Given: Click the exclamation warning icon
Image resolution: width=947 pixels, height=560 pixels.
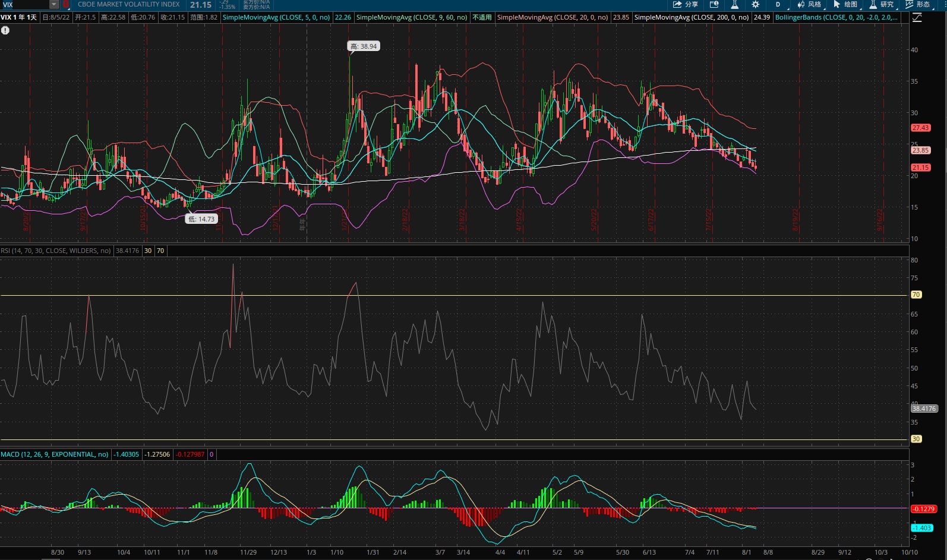Looking at the screenshot, I should coord(5,30).
